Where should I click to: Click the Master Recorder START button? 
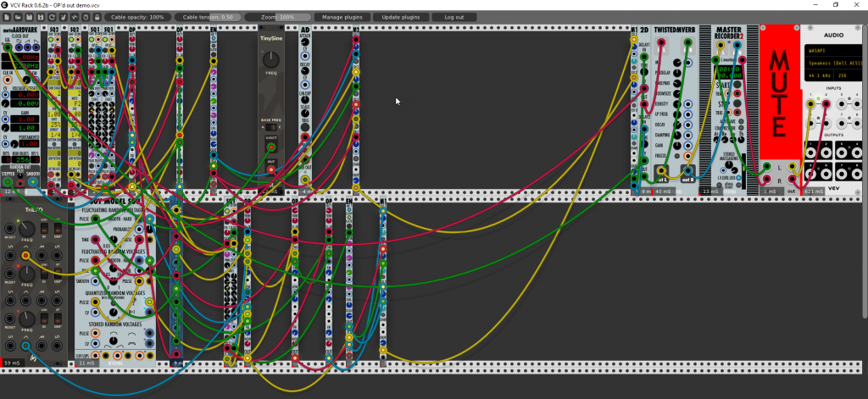737,85
